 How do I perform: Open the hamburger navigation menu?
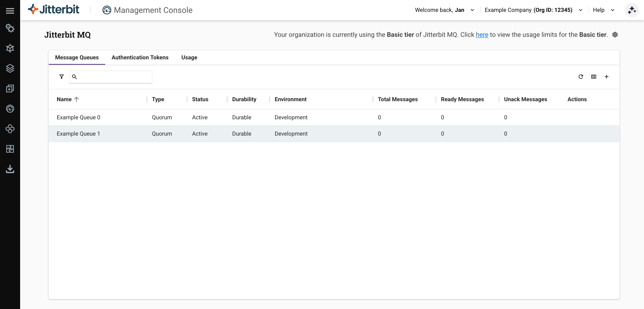pos(10,10)
